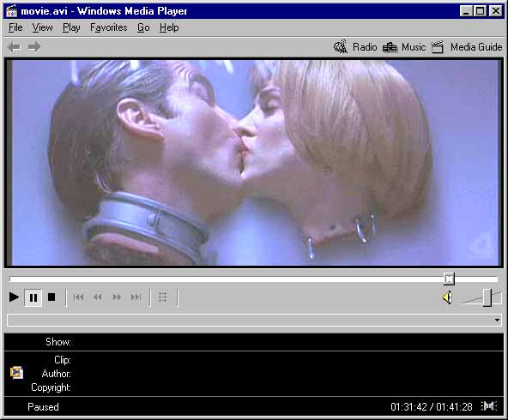Screen dimensions: 508x420
Task: Stop playback with the Stop button
Action: coord(51,297)
